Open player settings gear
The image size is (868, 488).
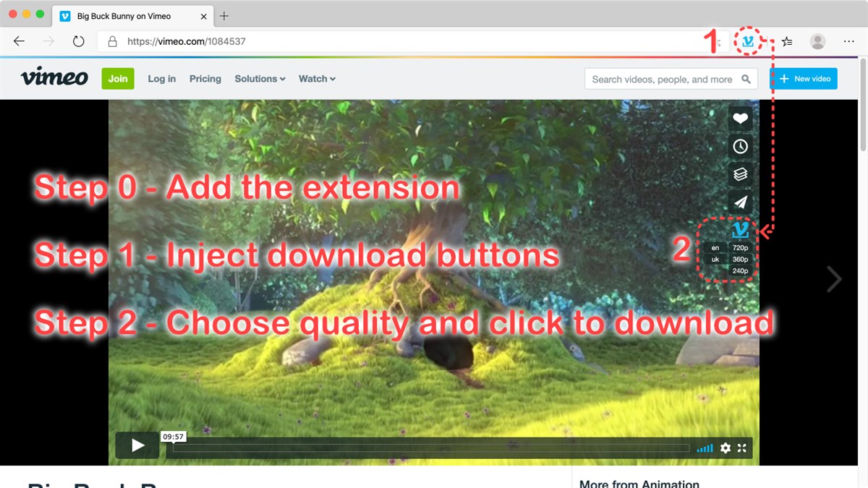click(x=726, y=448)
